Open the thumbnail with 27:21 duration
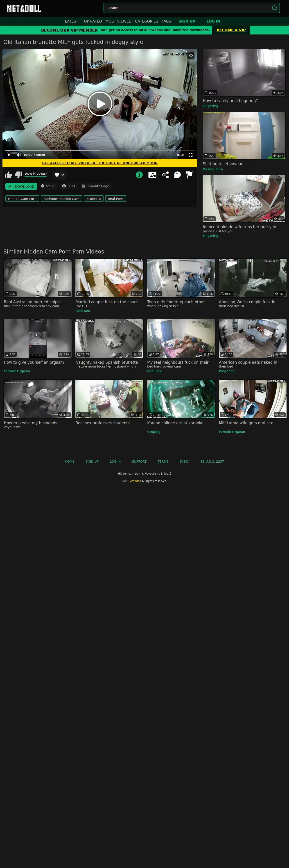The height and width of the screenshot is (868, 289). pos(109,399)
